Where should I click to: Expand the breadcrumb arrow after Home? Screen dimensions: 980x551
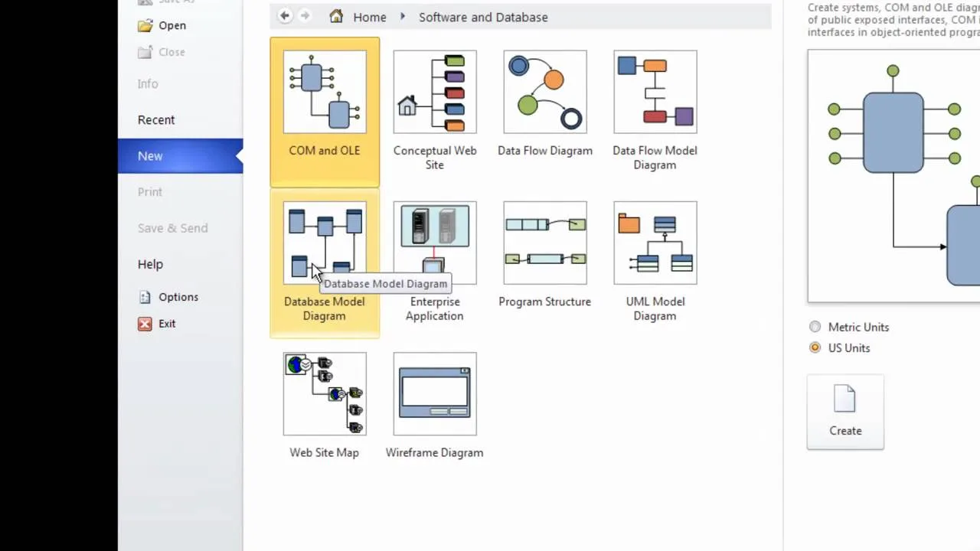click(x=402, y=17)
